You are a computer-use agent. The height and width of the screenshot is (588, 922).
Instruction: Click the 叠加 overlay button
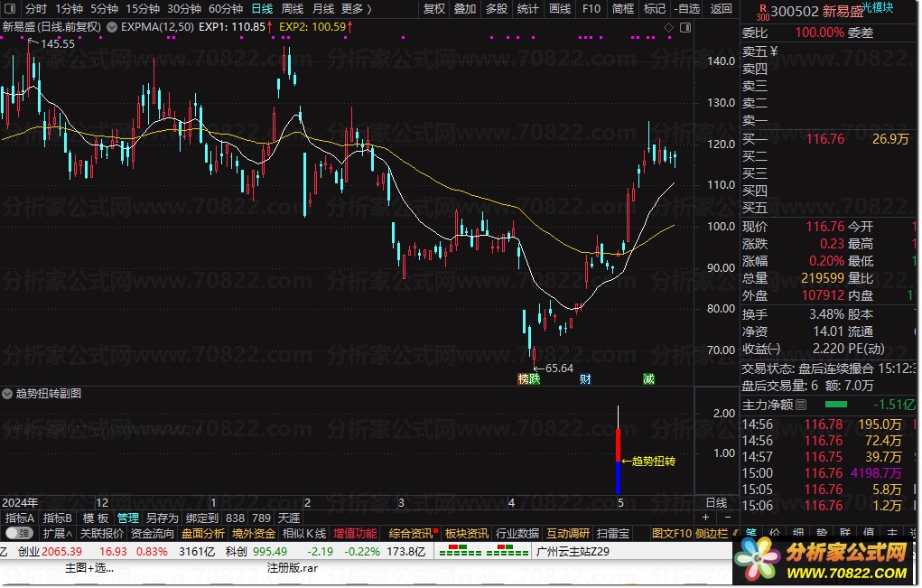click(x=465, y=9)
